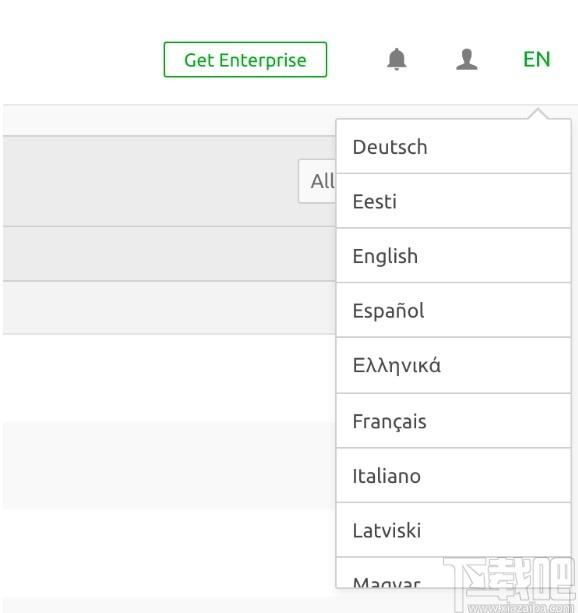Switch the language to Español
This screenshot has height=613, width=578.
[x=453, y=310]
